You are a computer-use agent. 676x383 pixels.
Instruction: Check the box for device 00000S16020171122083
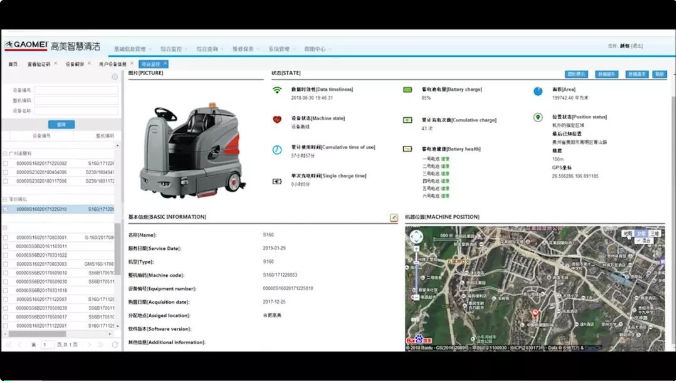pyautogui.click(x=6, y=299)
